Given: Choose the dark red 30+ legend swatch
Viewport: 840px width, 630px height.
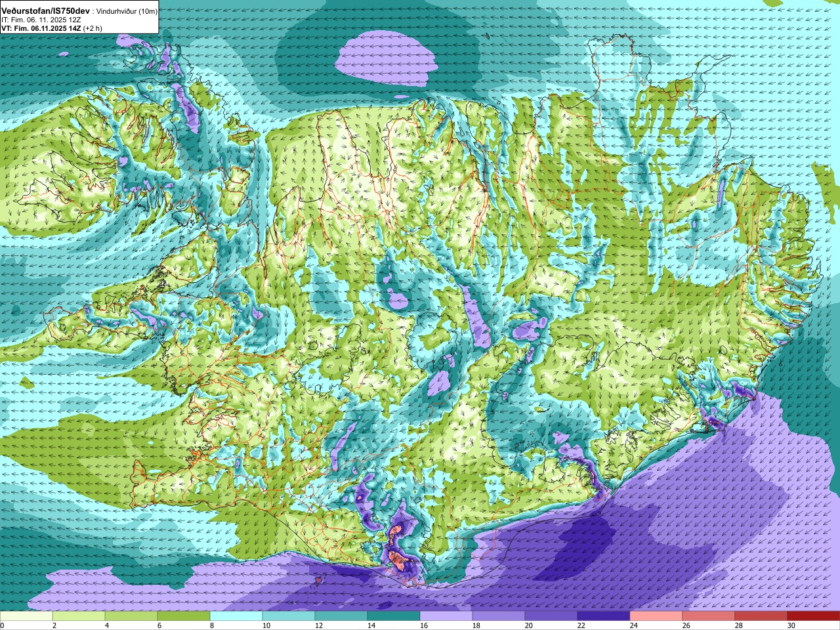Looking at the screenshot, I should tap(814, 616).
